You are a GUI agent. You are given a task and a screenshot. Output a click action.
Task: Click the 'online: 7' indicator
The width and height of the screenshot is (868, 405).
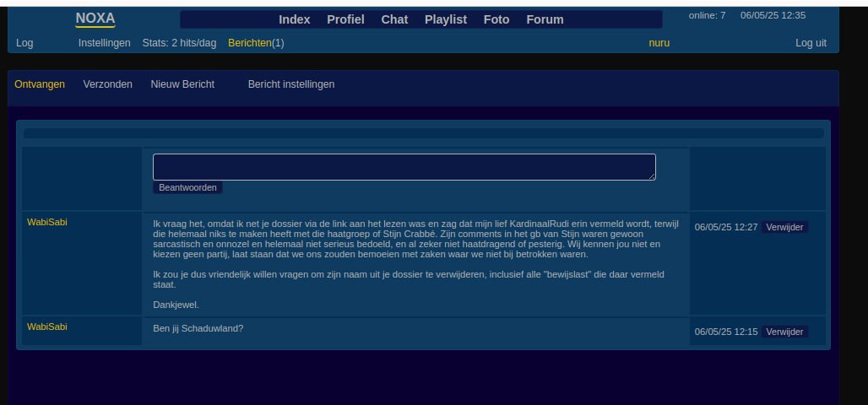(707, 15)
